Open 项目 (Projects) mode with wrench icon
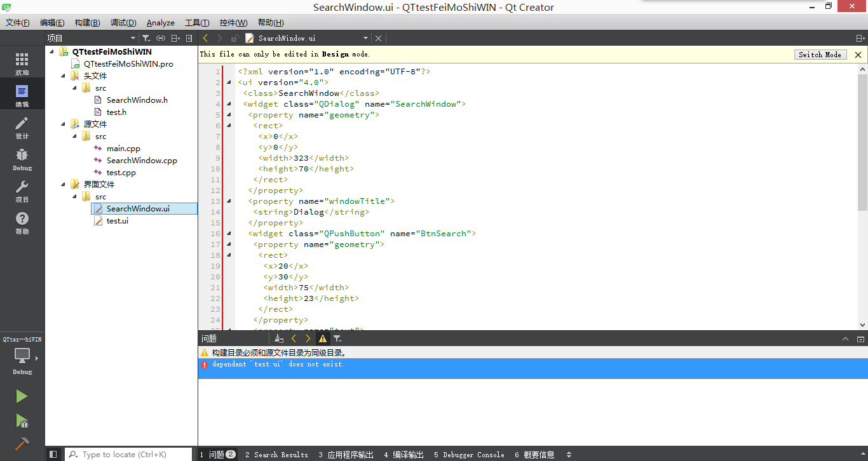This screenshot has width=868, height=461. click(x=22, y=191)
